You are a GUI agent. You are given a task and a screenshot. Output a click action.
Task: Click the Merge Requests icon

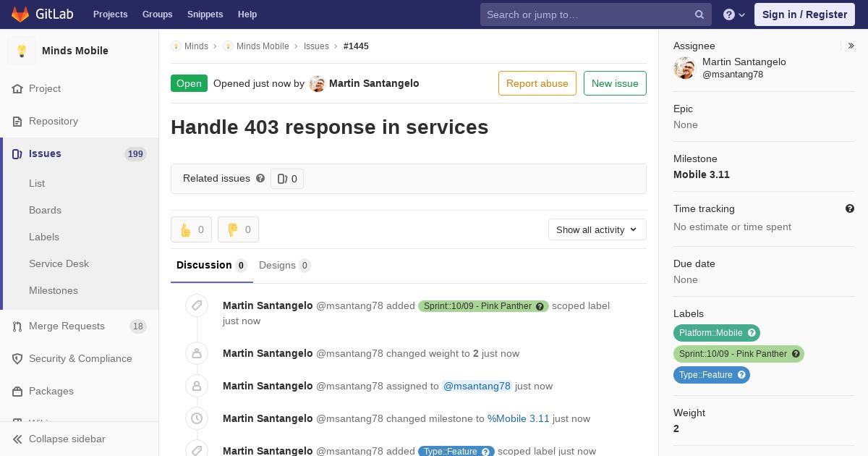coord(17,326)
